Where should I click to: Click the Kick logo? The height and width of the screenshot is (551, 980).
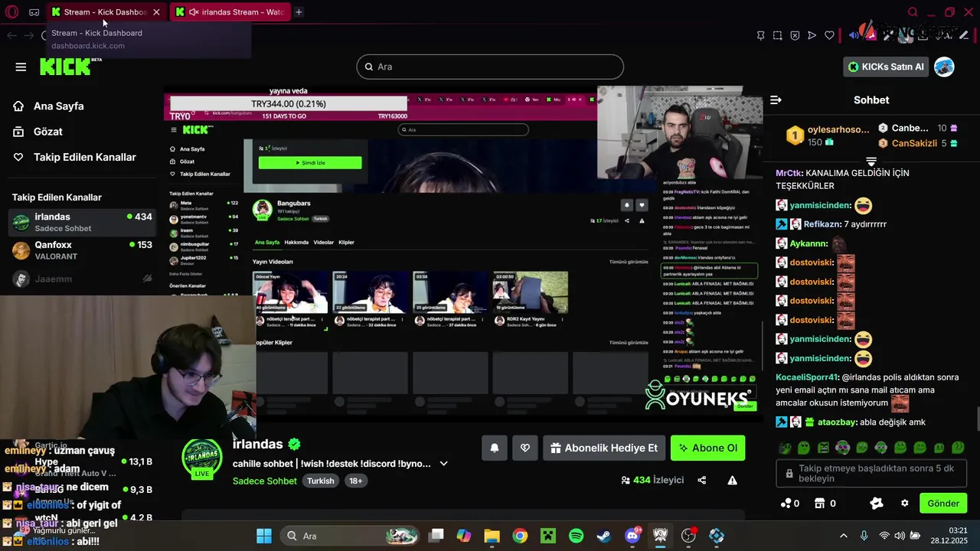tap(65, 67)
